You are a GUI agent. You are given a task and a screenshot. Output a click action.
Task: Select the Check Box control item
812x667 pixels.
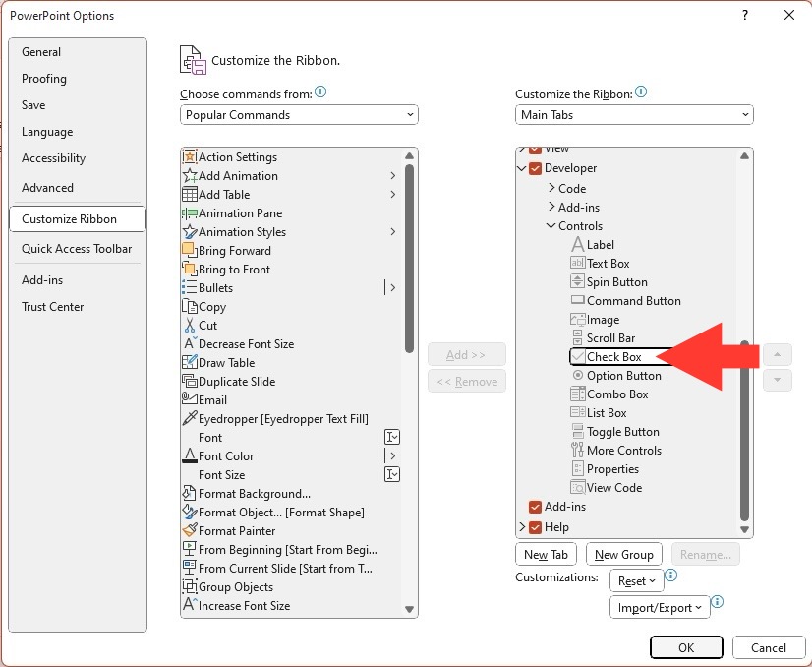coord(614,356)
